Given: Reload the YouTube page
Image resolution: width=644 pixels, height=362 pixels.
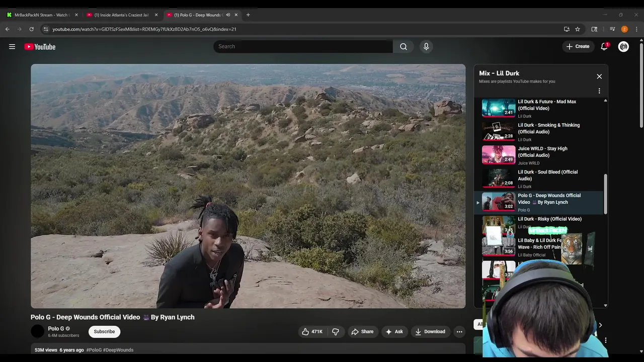Looking at the screenshot, I should (31, 29).
